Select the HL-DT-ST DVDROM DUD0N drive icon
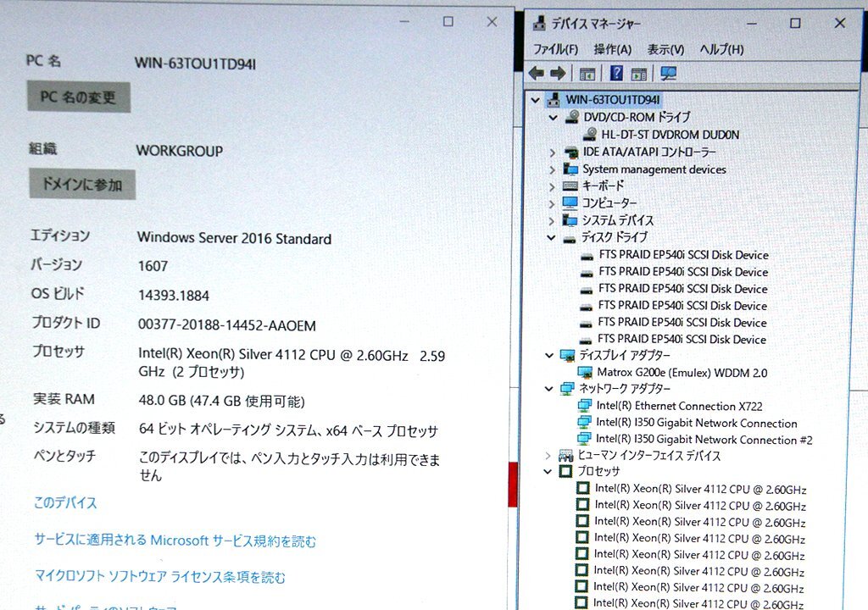Screen dimensions: 868x610 coord(590,134)
